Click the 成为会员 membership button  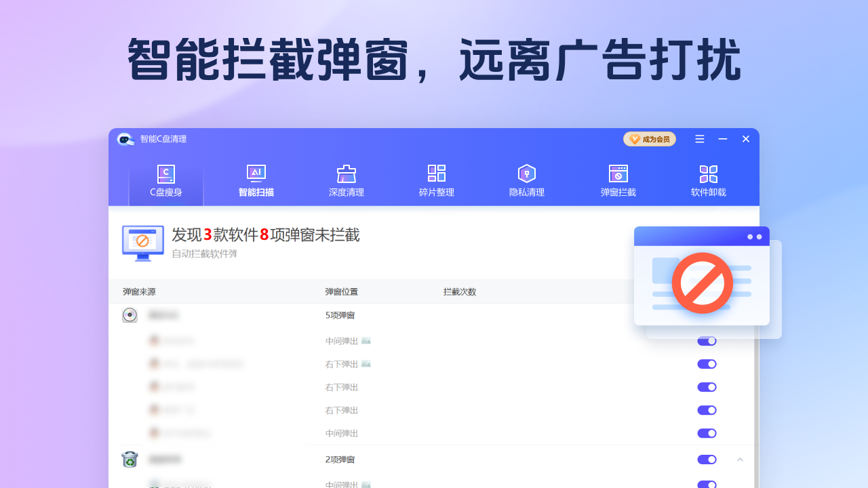(x=649, y=138)
